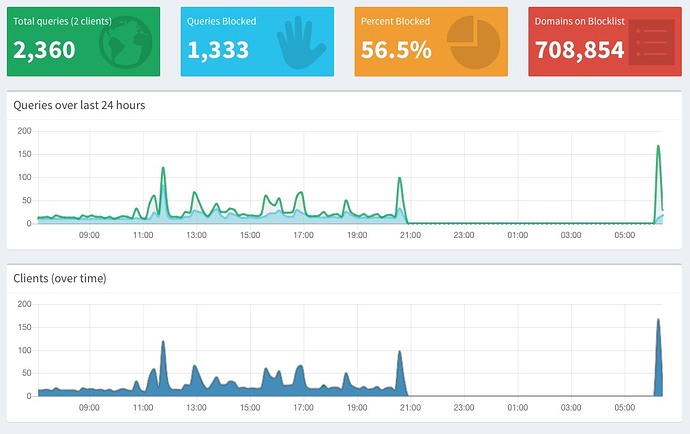Open the "Domains on Blocklist" title
The width and height of the screenshot is (690, 434).
580,21
